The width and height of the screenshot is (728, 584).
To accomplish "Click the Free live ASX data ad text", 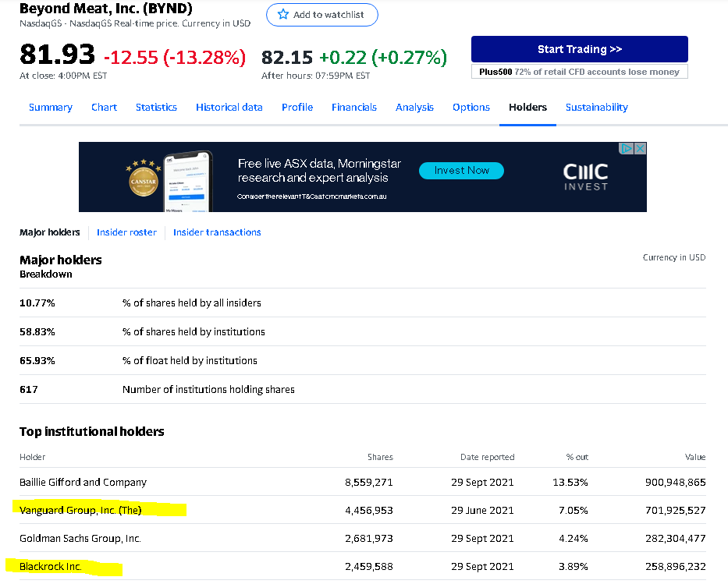I will pos(319,171).
